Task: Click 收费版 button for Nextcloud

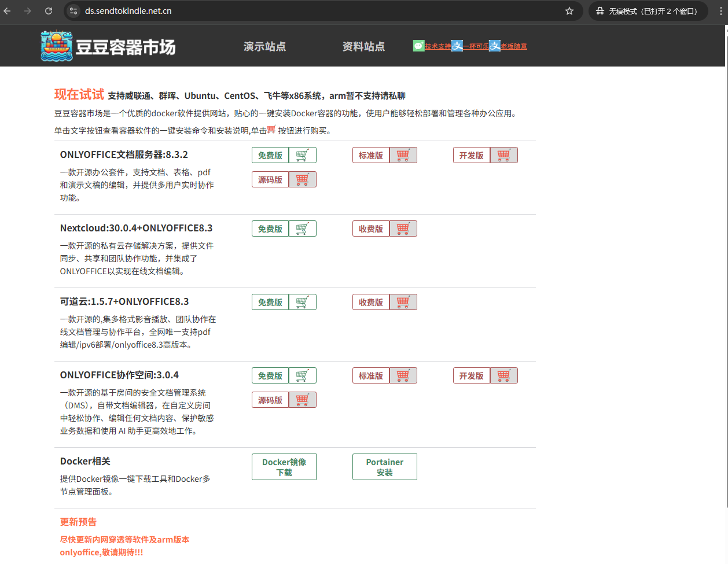Action: 371,228
